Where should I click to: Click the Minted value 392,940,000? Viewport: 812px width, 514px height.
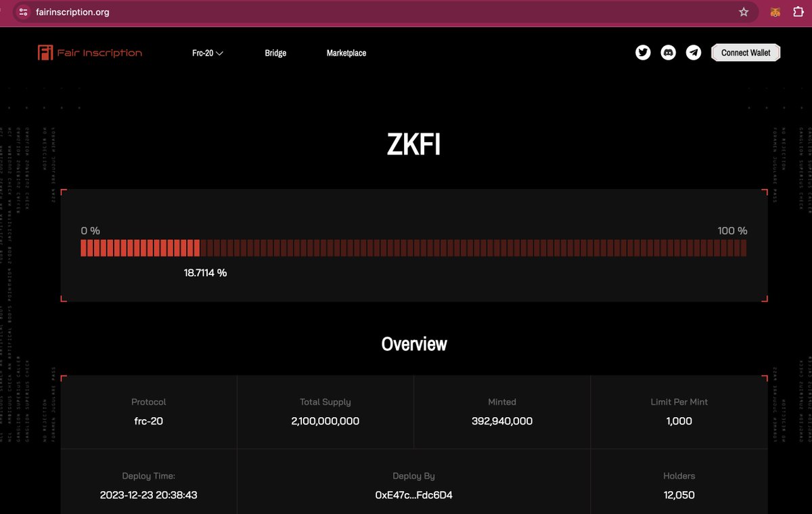click(x=502, y=421)
